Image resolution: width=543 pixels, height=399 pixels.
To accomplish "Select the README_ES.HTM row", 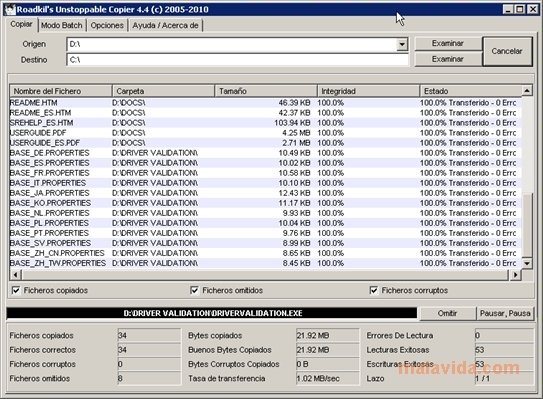I will [x=265, y=113].
